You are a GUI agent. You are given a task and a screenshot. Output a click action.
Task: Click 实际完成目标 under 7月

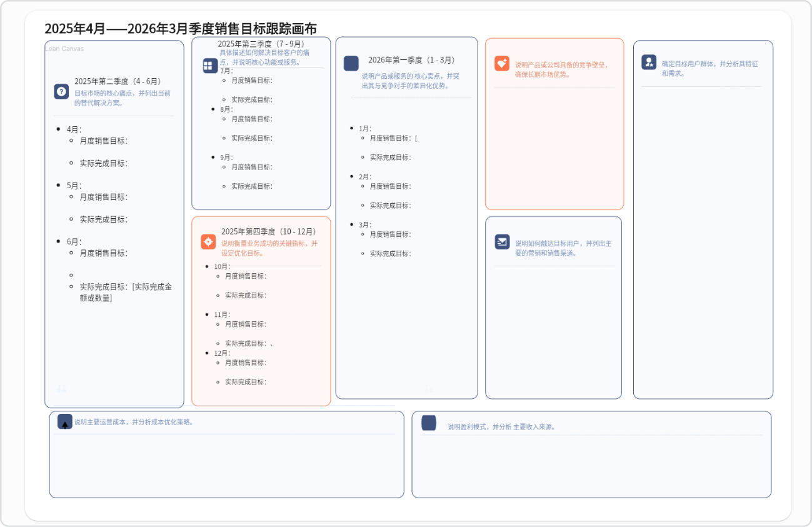tap(252, 99)
